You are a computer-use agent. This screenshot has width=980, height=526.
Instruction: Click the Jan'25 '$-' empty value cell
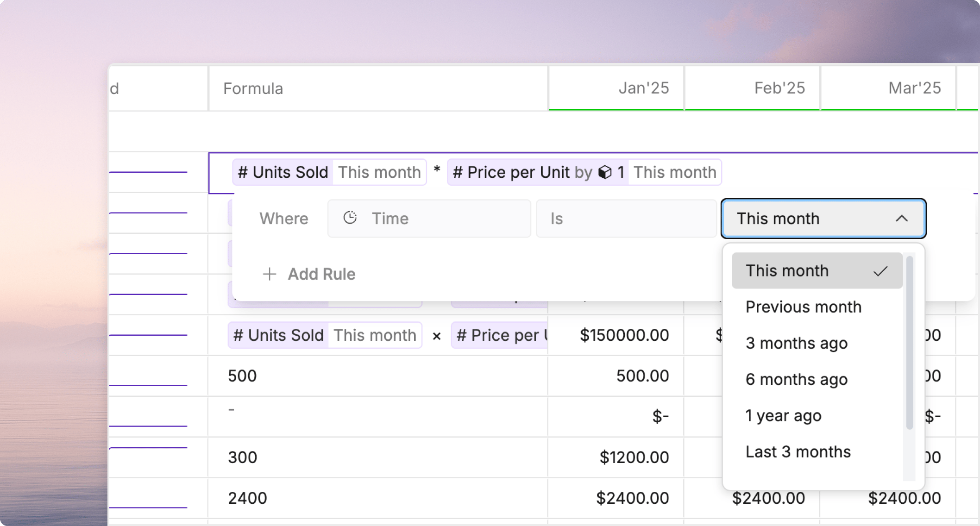point(616,417)
